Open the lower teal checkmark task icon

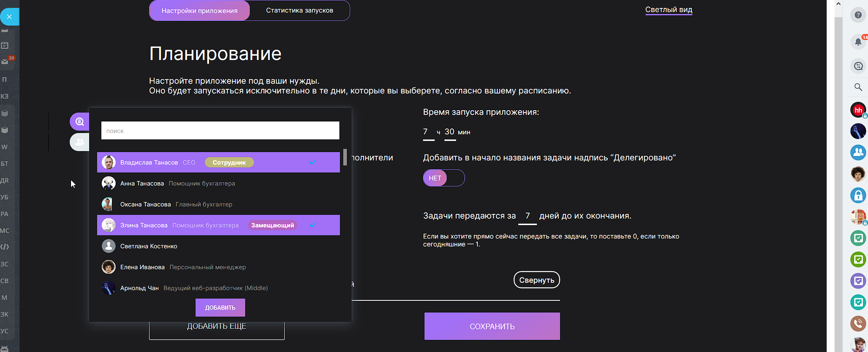pos(858,302)
